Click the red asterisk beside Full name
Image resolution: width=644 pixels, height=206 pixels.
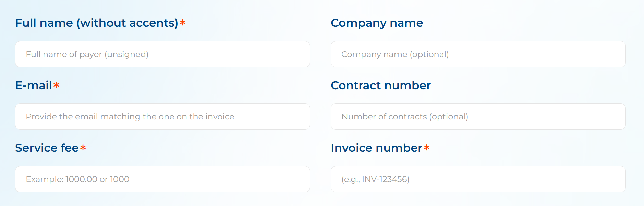coord(183,23)
